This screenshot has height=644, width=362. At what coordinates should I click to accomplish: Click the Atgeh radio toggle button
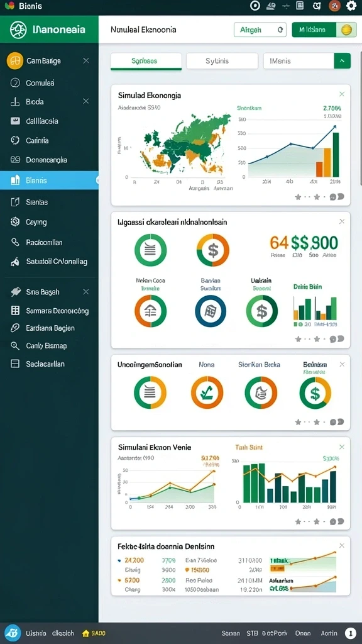coord(260,30)
